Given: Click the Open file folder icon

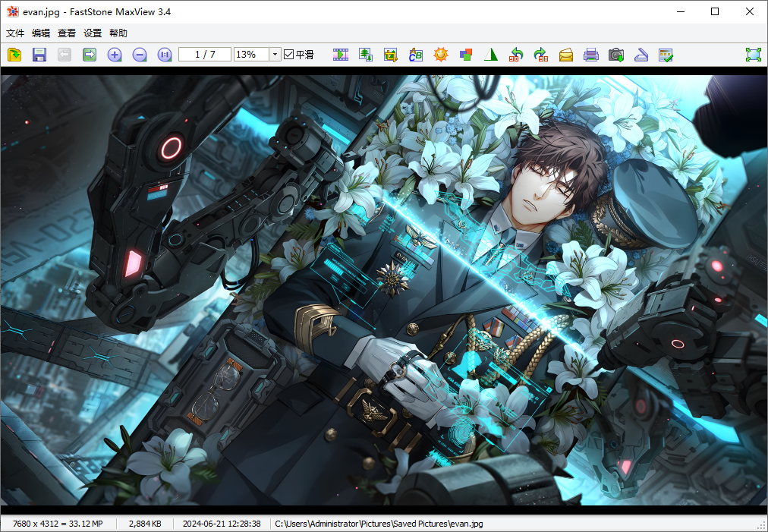Looking at the screenshot, I should click(14, 55).
